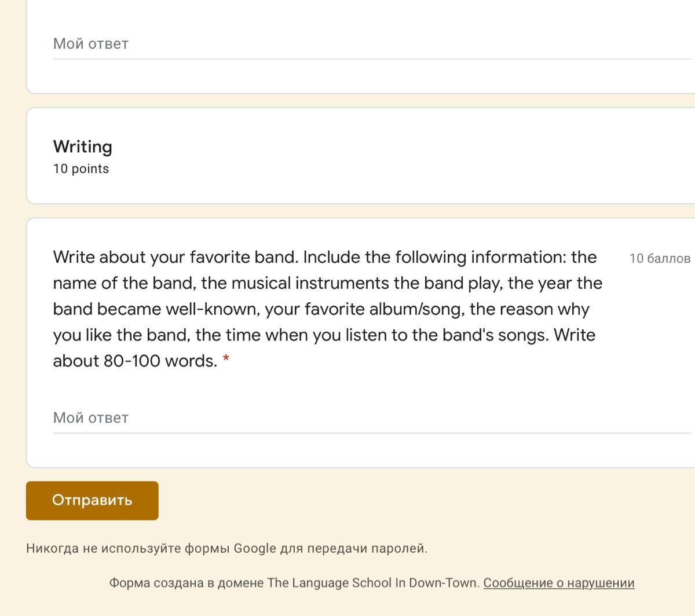Open the "Сообщение о нарушении" link
The height and width of the screenshot is (616, 695).
pos(559,583)
